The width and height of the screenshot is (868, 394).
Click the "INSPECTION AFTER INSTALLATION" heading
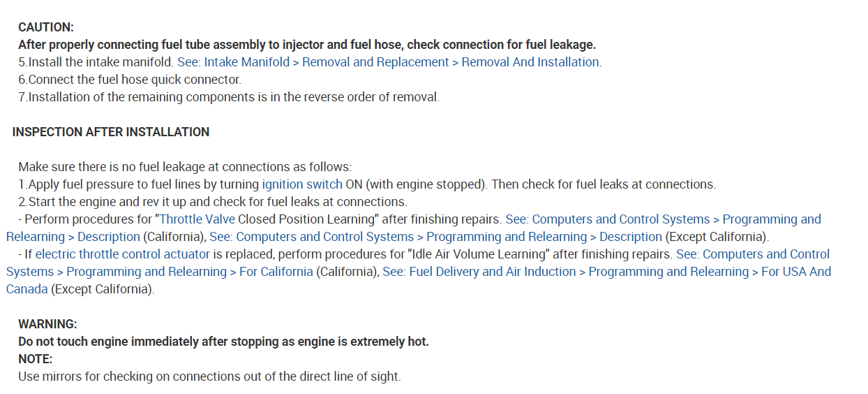111,132
